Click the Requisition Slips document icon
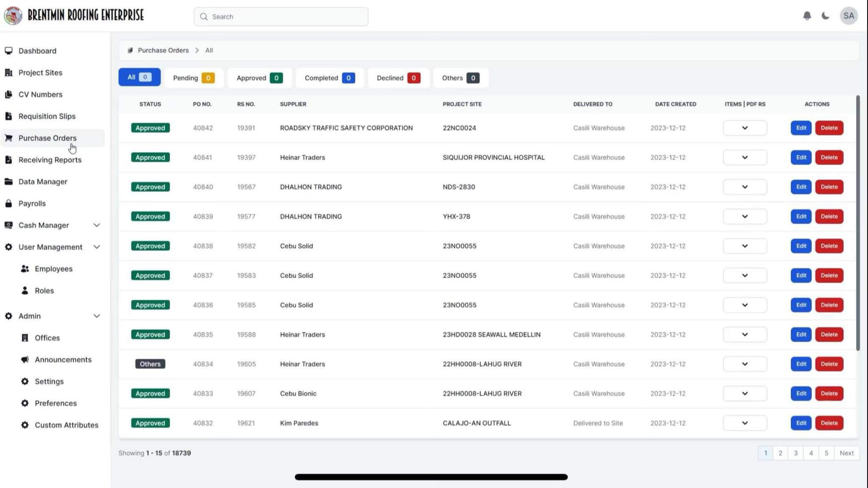This screenshot has height=488, width=868. [8, 116]
